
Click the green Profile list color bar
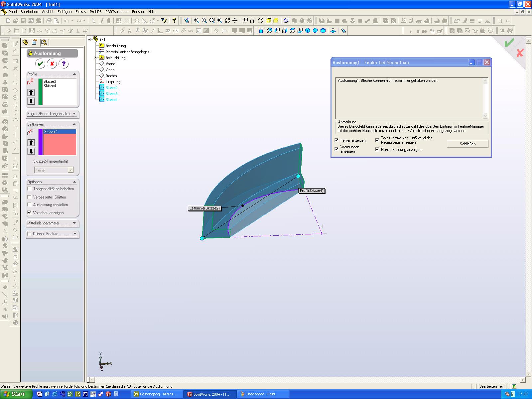tap(41, 92)
